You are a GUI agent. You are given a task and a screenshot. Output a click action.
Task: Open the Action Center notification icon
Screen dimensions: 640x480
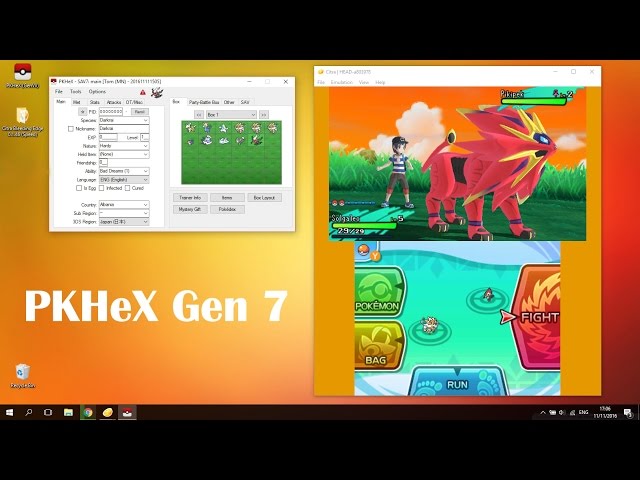[628, 413]
